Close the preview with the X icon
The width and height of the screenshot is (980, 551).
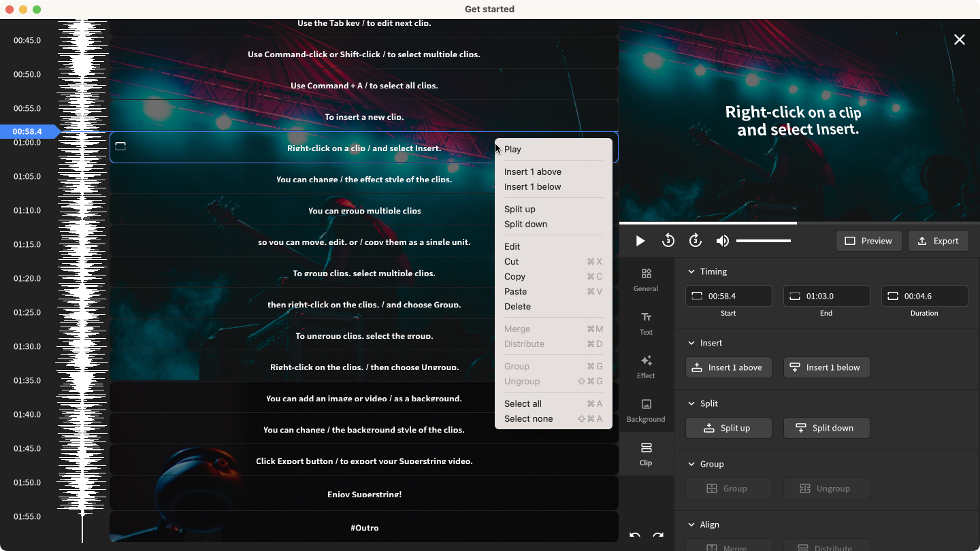click(960, 40)
